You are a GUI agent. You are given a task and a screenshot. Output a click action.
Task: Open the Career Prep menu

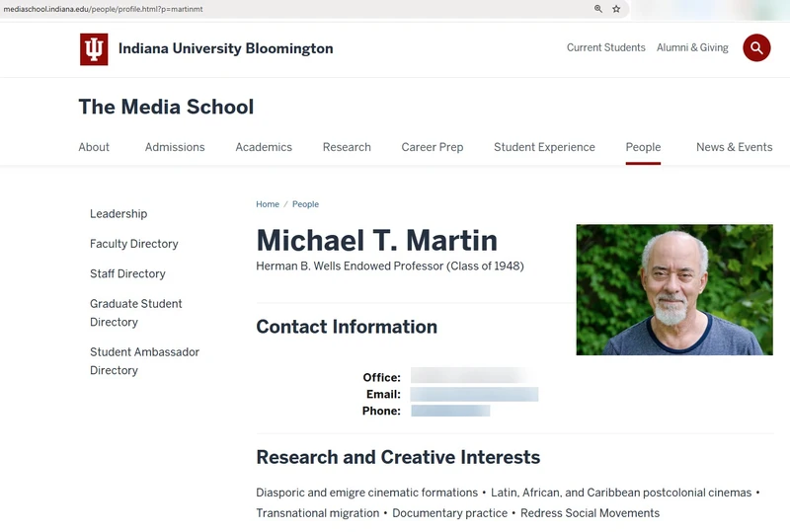[433, 147]
